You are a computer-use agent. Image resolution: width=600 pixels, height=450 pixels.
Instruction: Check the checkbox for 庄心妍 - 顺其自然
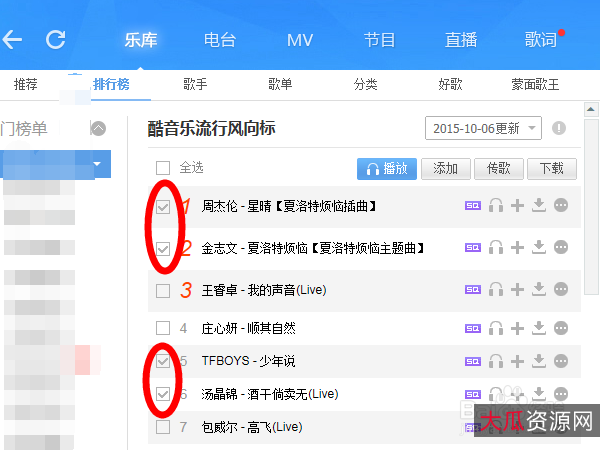pyautogui.click(x=163, y=328)
